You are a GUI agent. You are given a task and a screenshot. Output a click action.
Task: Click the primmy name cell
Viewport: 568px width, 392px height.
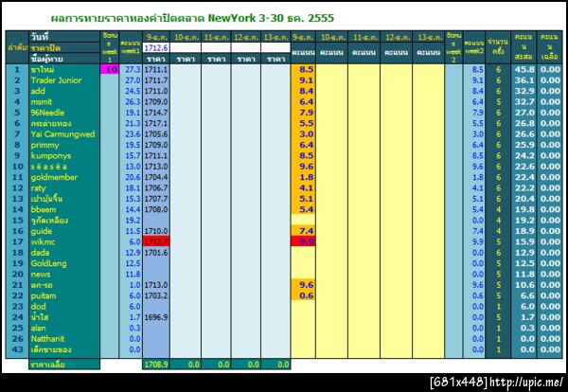click(64, 145)
